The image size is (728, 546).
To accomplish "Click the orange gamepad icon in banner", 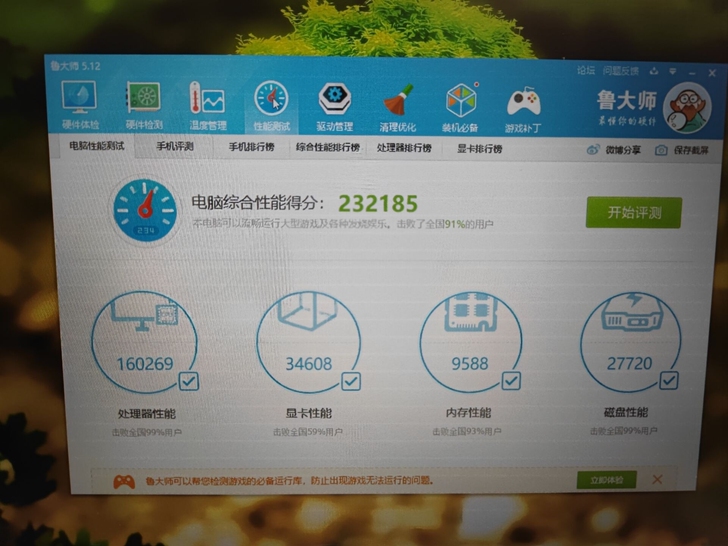I will 124,481.
